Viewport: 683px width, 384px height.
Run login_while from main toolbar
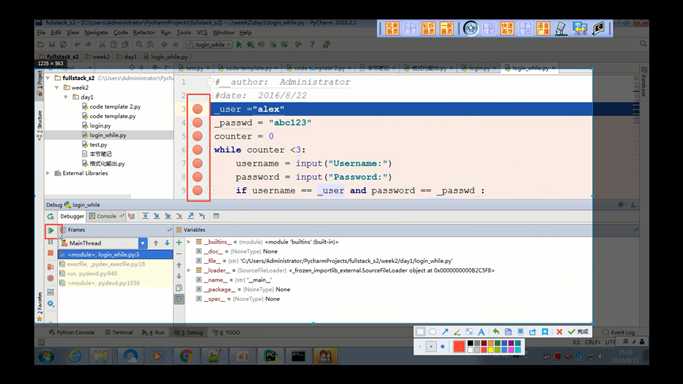pyautogui.click(x=239, y=44)
